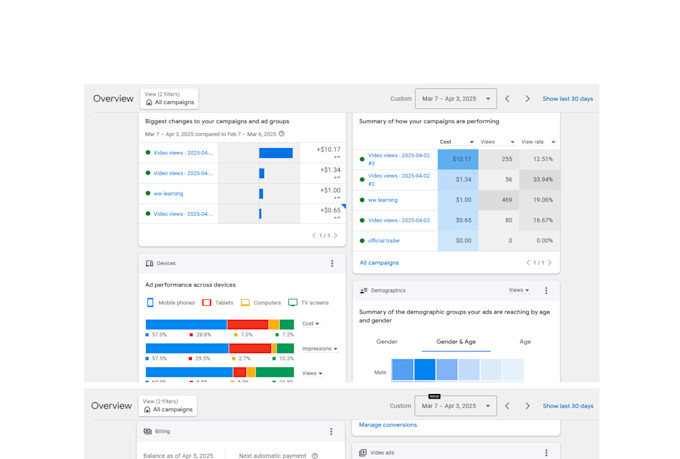Screen dimensions: 680x459
Task: Open the official trailer campaign
Action: point(384,241)
